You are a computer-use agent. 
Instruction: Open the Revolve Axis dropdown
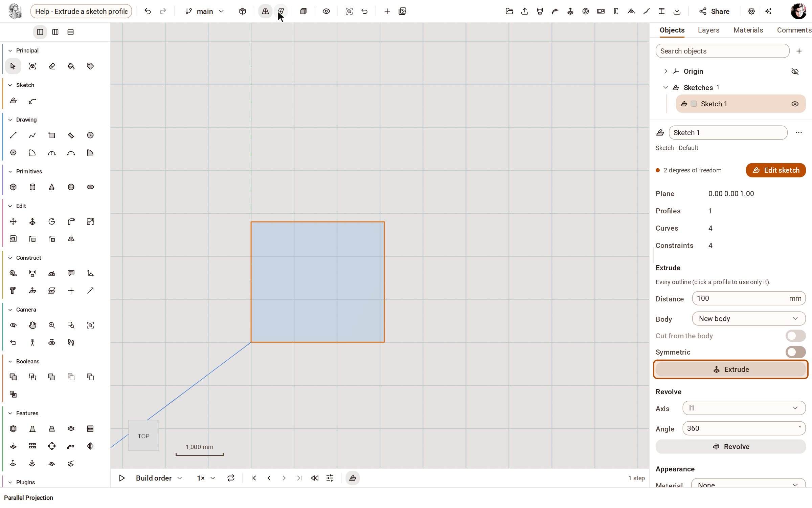coord(744,408)
